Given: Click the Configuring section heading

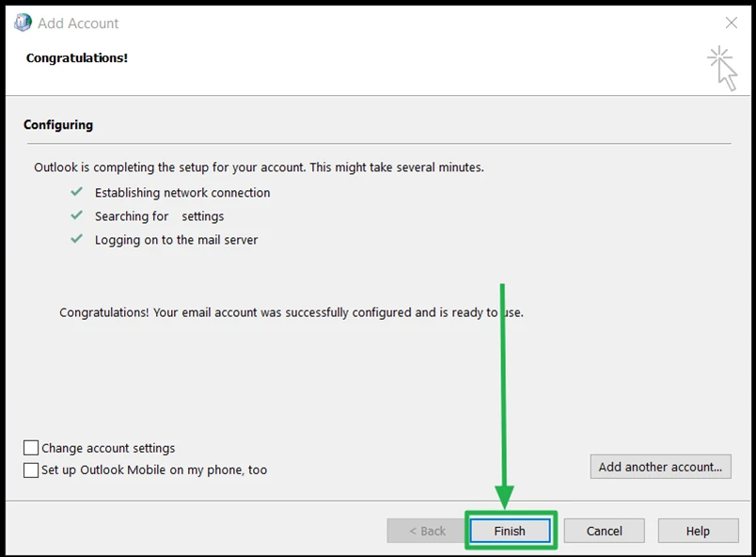Looking at the screenshot, I should [x=58, y=124].
